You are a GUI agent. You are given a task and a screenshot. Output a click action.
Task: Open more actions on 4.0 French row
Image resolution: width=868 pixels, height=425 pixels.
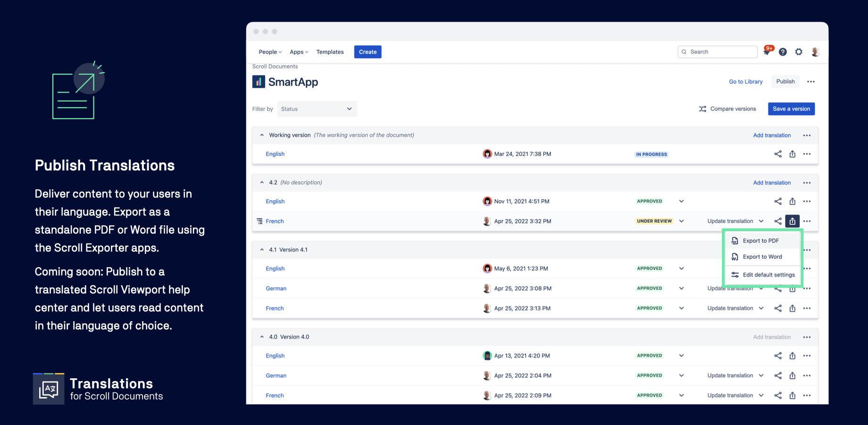[x=807, y=395]
